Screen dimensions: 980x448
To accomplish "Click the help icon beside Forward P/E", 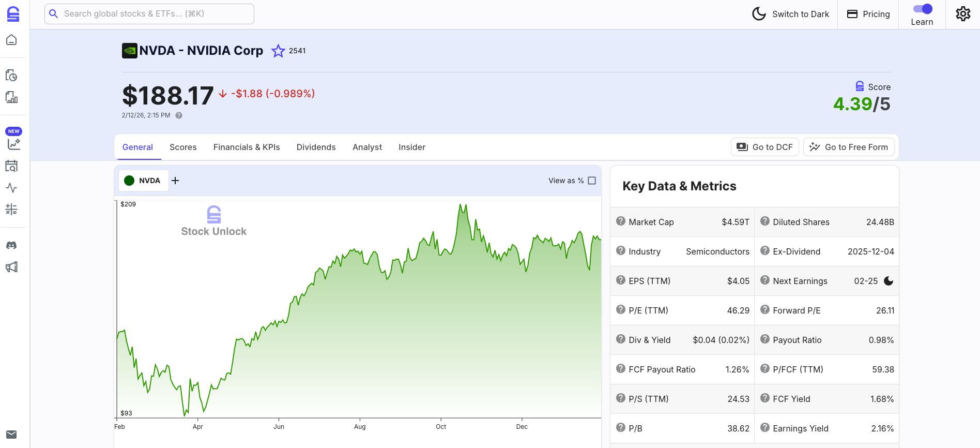I will 765,310.
